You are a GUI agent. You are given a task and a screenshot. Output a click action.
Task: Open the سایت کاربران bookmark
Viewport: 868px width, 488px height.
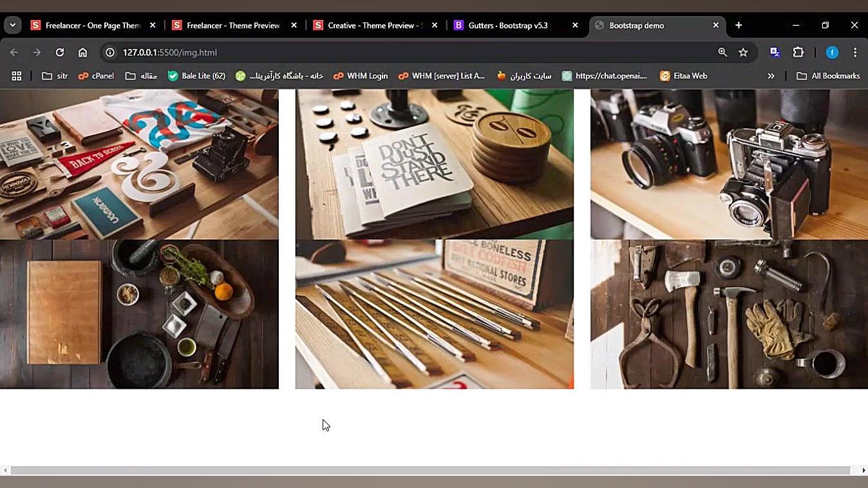click(x=524, y=76)
